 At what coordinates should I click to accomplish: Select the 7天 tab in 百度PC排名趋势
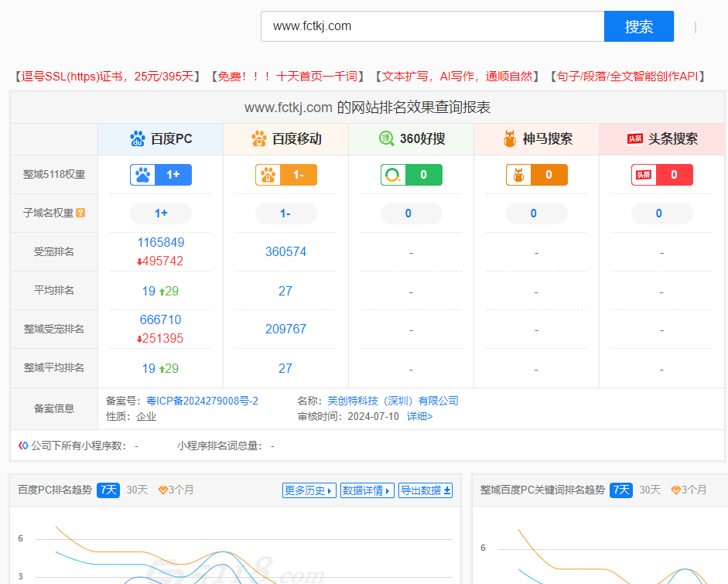[108, 490]
